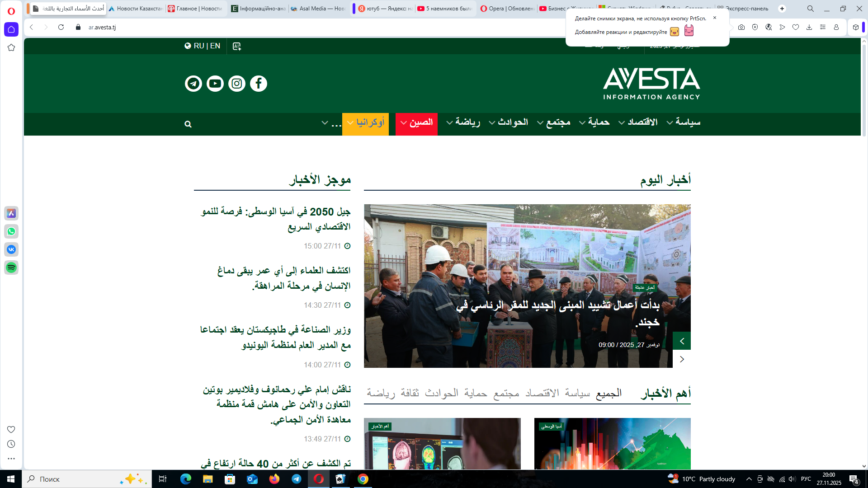This screenshot has height=488, width=868.
Task: Expand the الاقتصاد (Economy) menu
Action: point(638,122)
